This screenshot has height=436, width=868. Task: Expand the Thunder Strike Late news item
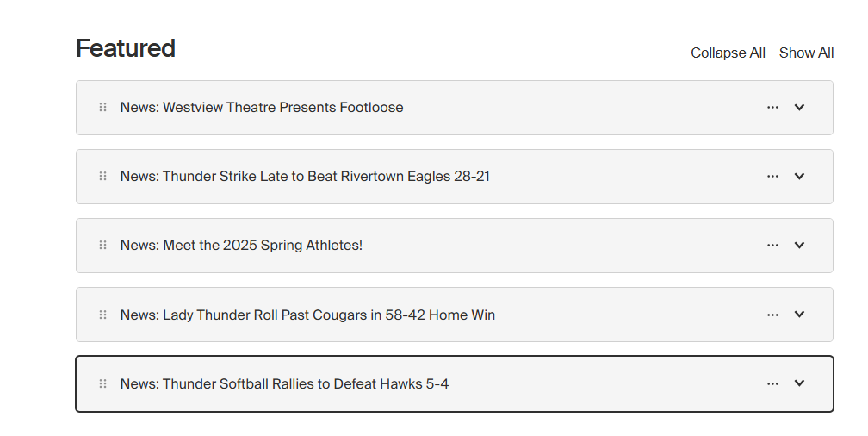click(799, 177)
